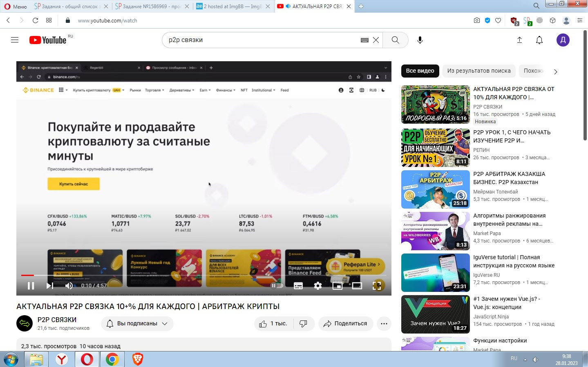Go back in browser history

[8, 20]
